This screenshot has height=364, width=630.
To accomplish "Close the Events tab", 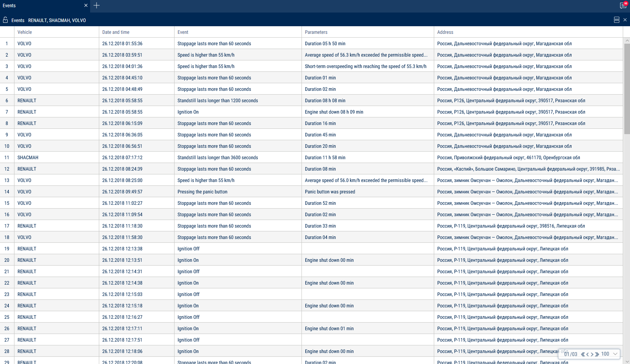I will coord(86,5).
